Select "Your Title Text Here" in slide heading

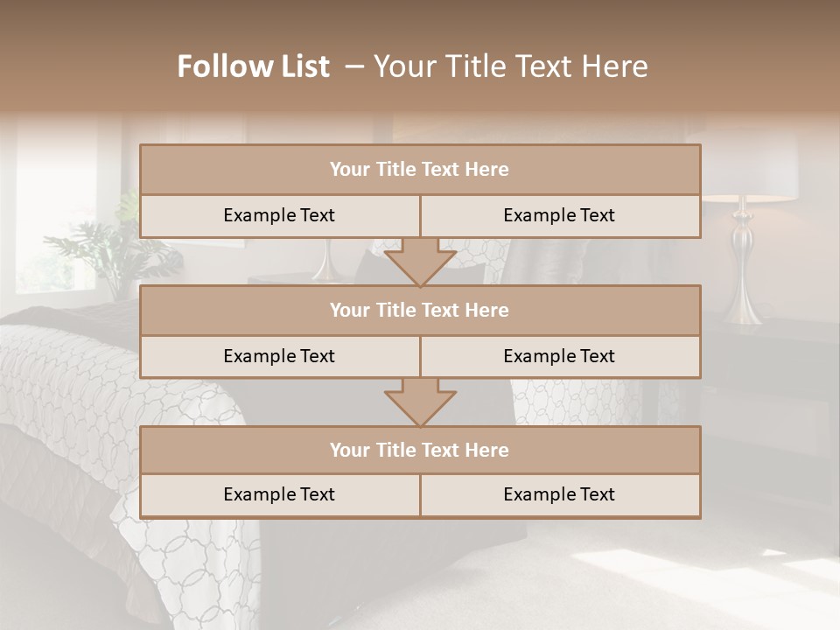point(510,66)
